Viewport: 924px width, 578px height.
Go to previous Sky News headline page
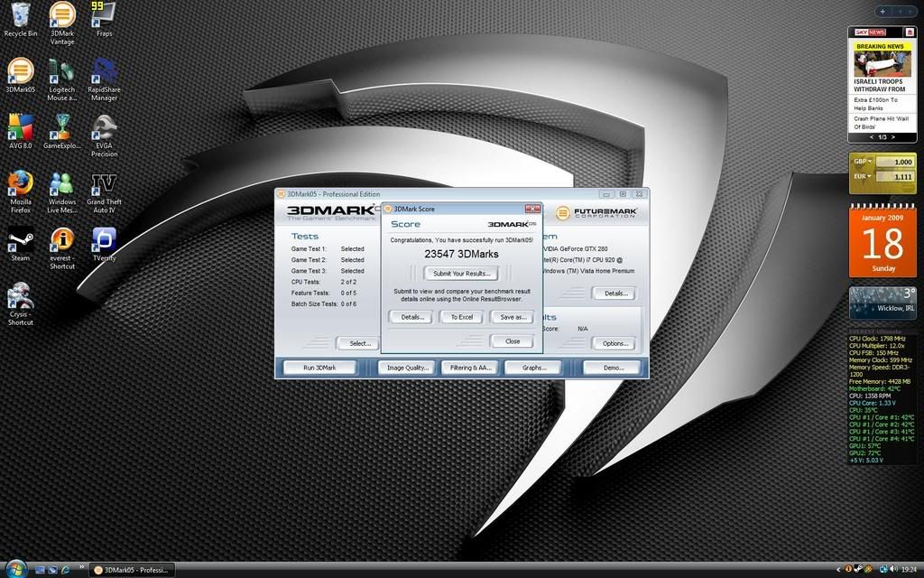coord(872,137)
